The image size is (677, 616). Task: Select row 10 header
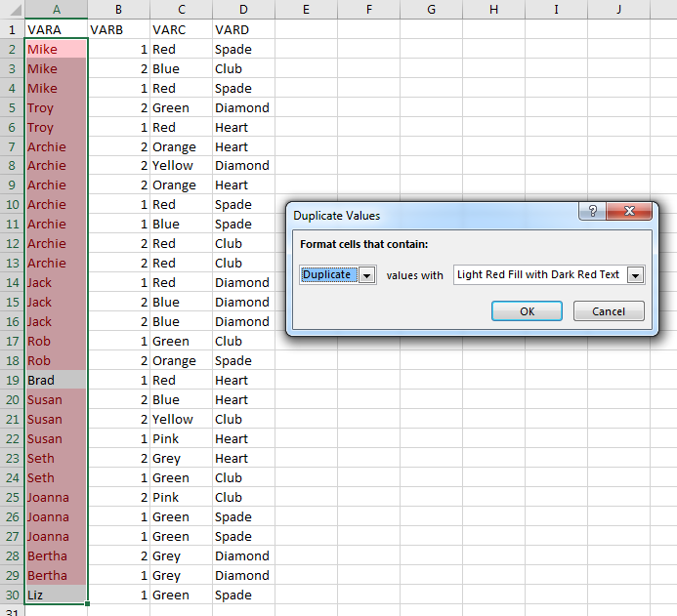point(12,204)
